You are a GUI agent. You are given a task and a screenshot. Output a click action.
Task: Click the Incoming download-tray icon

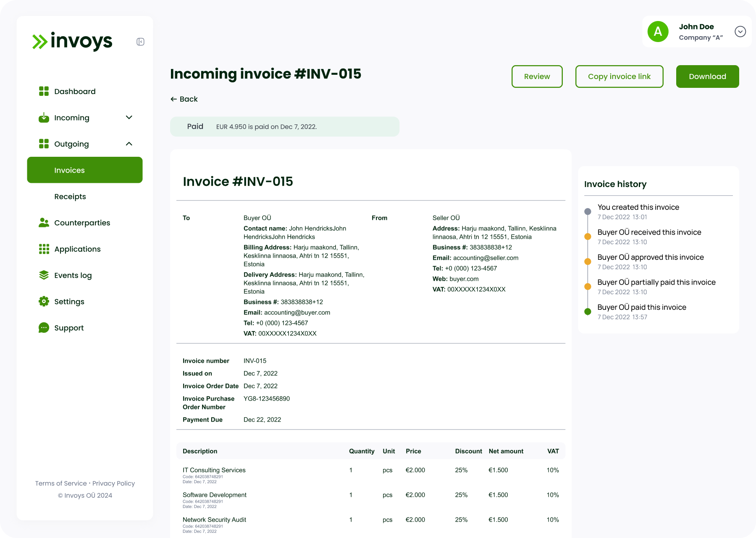(44, 118)
